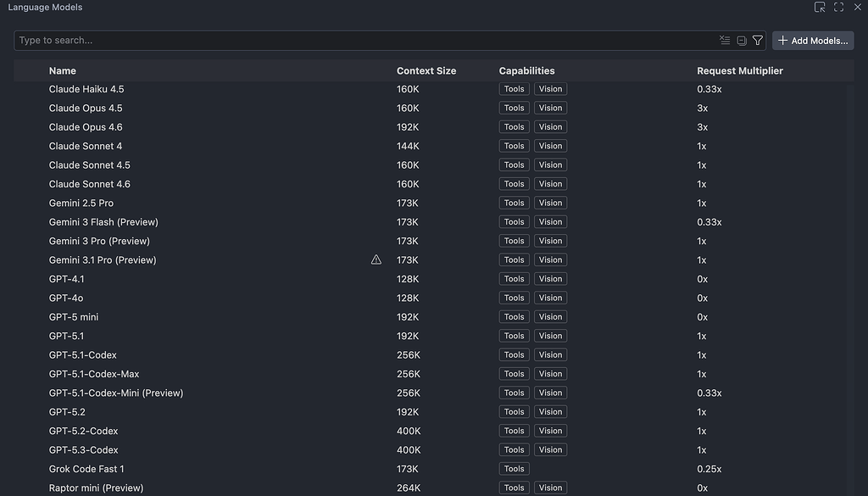Click the 1x multiplier for GPT-5.2
The height and width of the screenshot is (496, 868).
pos(701,412)
